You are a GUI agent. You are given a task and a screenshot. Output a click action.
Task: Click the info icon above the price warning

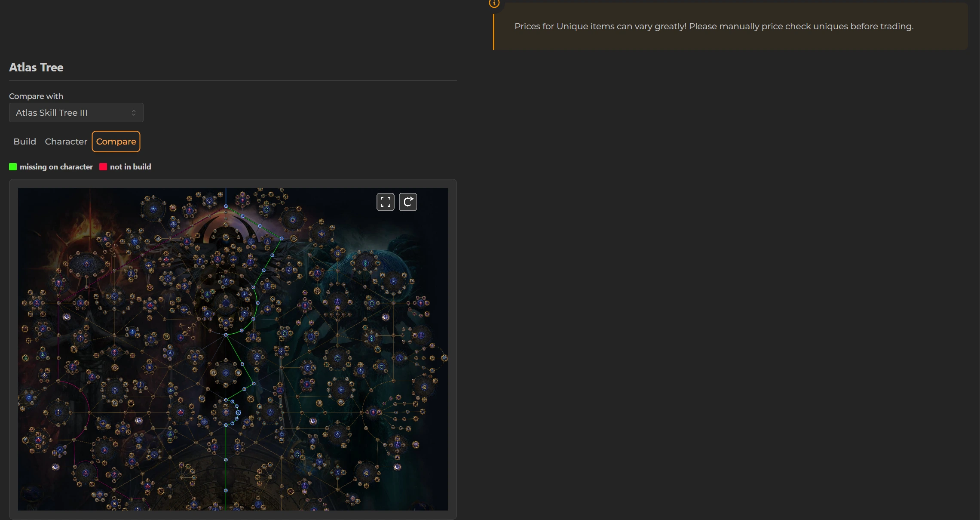[494, 4]
